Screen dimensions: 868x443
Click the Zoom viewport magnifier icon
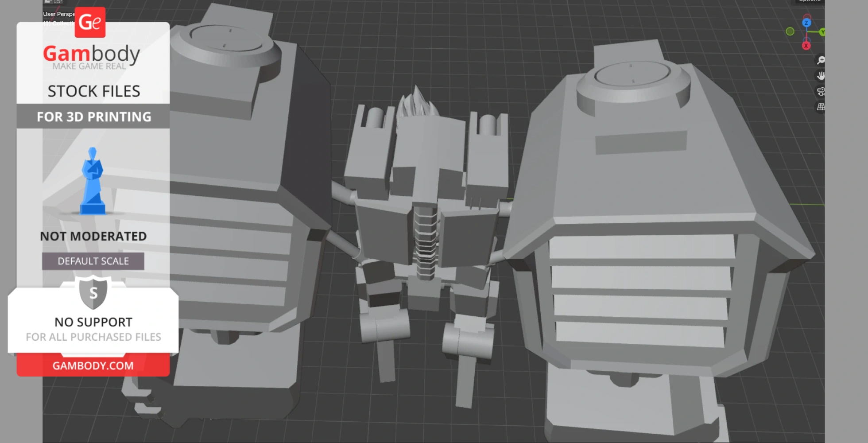click(x=821, y=60)
